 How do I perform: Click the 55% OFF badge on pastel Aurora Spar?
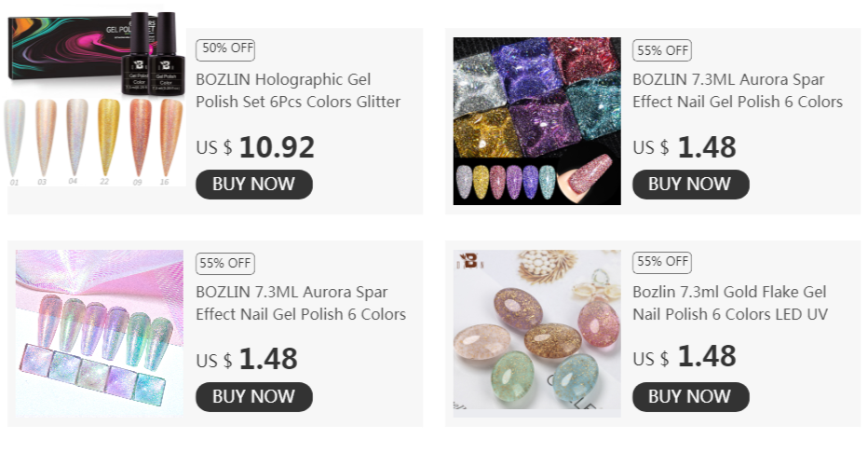click(225, 264)
